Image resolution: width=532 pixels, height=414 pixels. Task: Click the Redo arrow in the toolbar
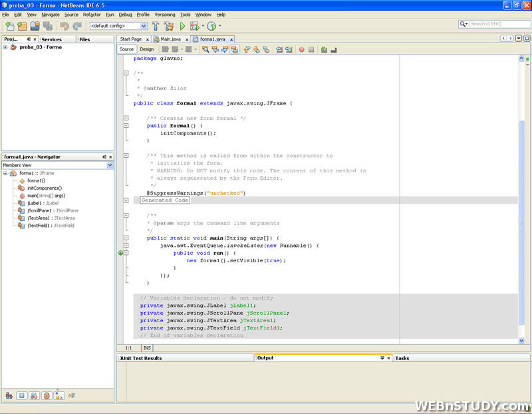77,26
